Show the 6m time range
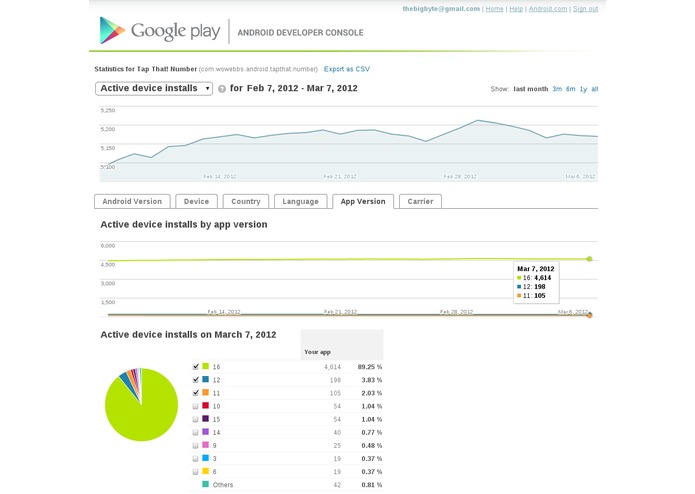The height and width of the screenshot is (494, 695). (x=570, y=89)
